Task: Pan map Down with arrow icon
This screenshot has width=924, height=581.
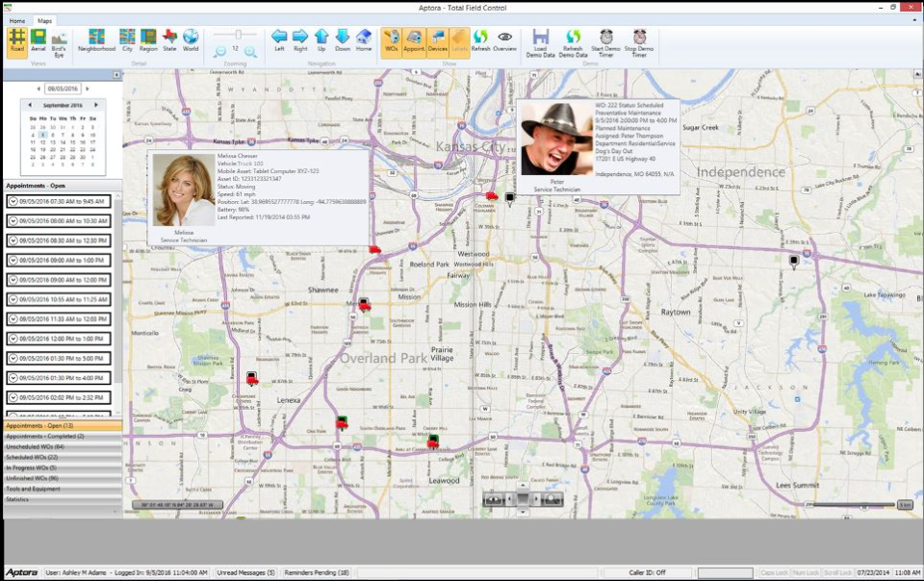Action: [343, 40]
